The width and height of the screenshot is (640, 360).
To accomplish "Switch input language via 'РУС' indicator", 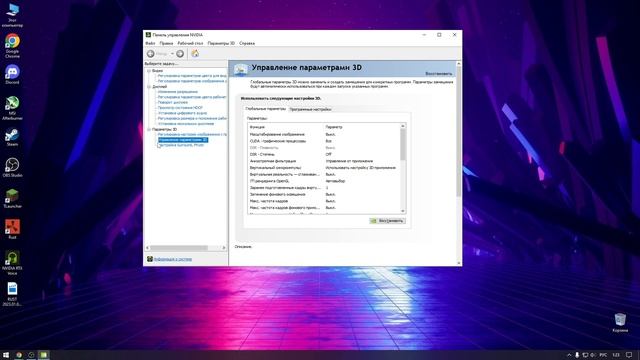I will click(x=603, y=355).
